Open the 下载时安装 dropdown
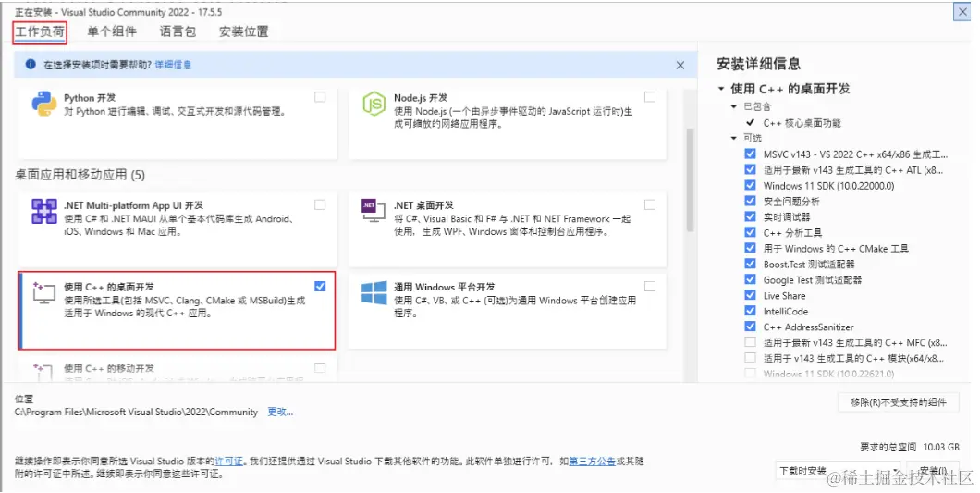 (838, 470)
